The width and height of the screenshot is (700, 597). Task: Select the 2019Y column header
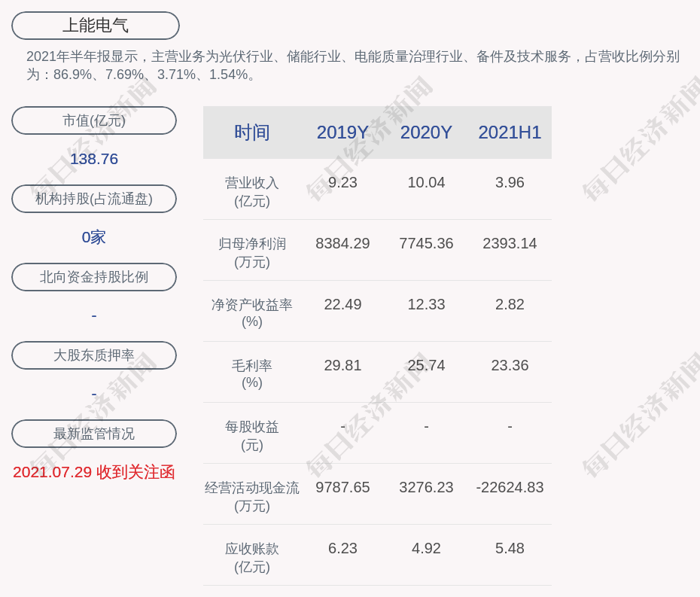point(342,132)
